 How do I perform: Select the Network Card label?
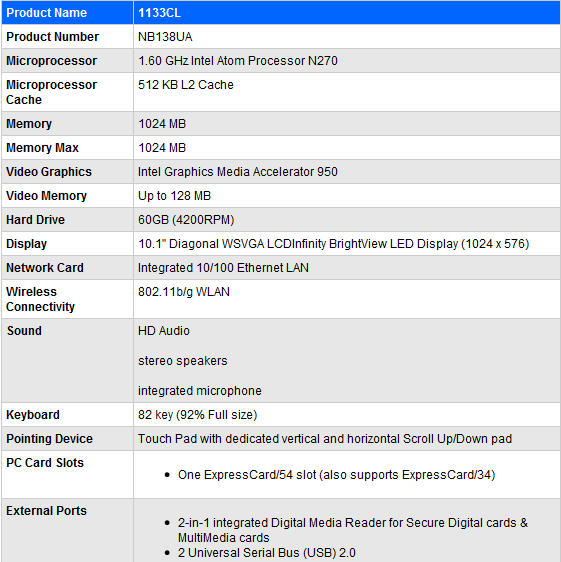pos(45,268)
